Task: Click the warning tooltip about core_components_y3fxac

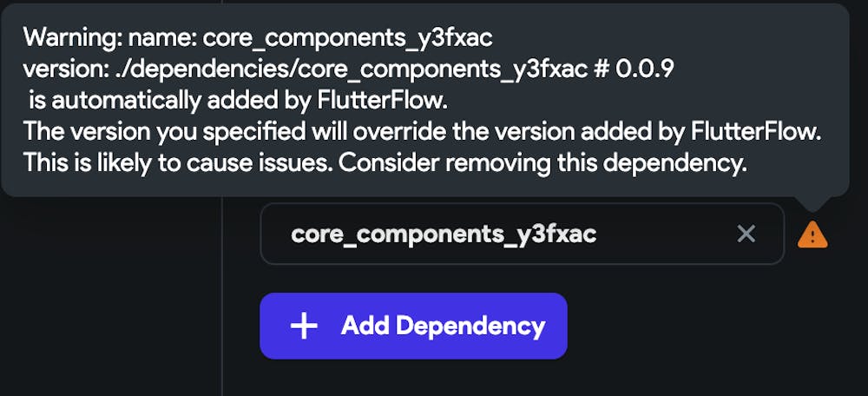Action: [x=424, y=100]
